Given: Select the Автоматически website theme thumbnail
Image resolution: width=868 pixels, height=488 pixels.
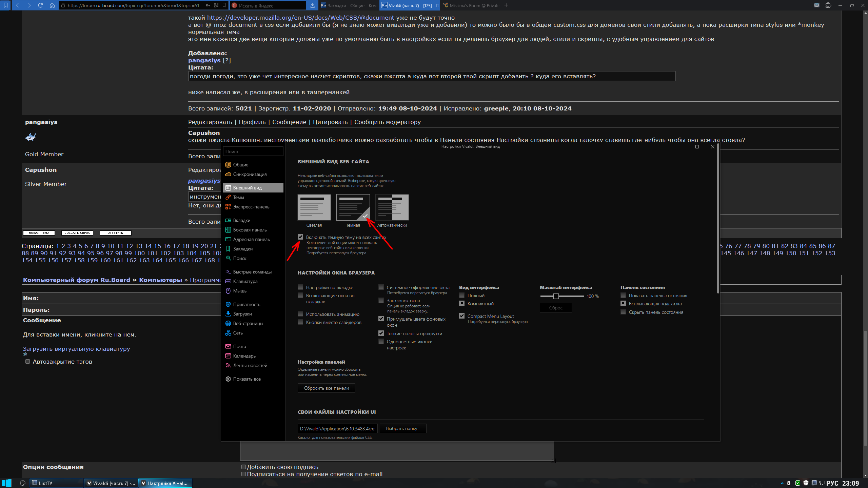Looking at the screenshot, I should point(392,207).
